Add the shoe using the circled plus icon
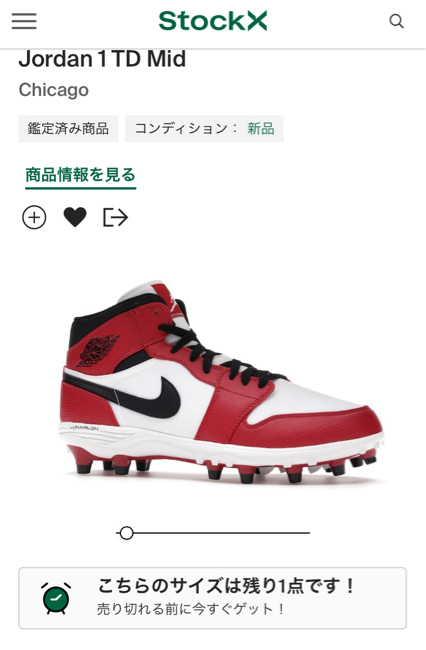Viewport: 426px width, 650px height. click(x=34, y=218)
